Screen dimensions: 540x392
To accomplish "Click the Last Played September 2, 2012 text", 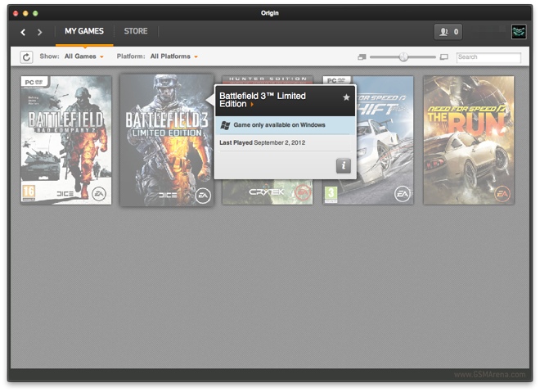I will (262, 142).
